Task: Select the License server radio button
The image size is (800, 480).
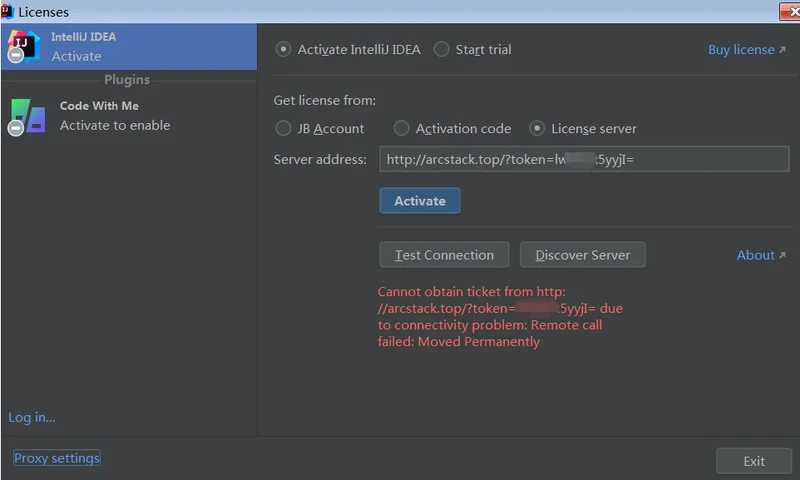Action: coord(538,128)
